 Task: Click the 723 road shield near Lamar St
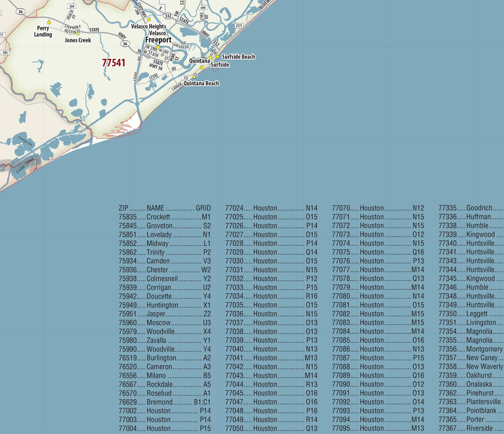186,78
